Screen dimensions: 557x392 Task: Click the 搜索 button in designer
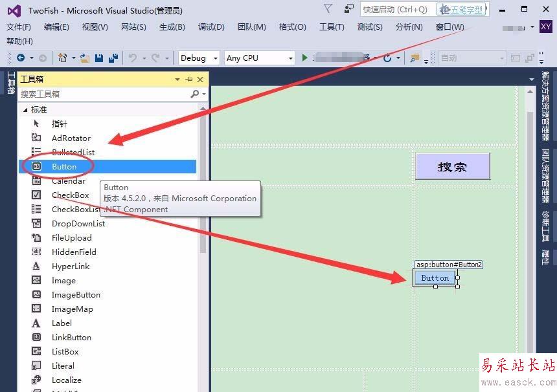(453, 166)
